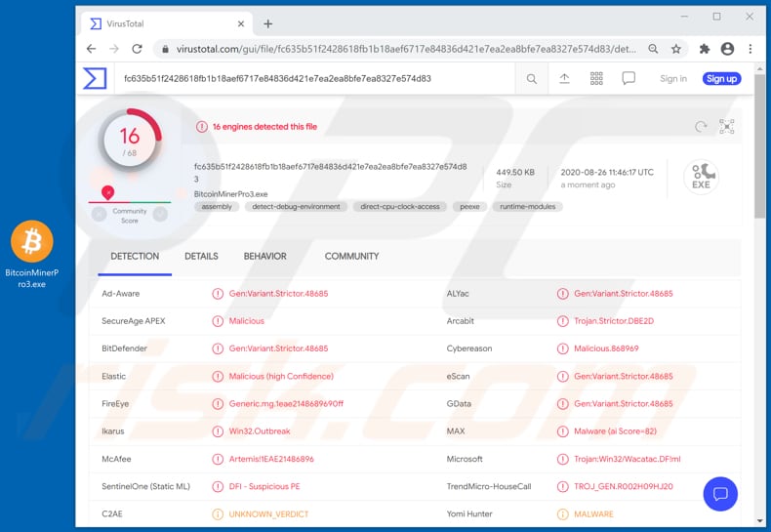Viewport: 771px width, 532px height.
Task: Click the warning icon beside the Yomi Hunter result
Action: coord(562,513)
